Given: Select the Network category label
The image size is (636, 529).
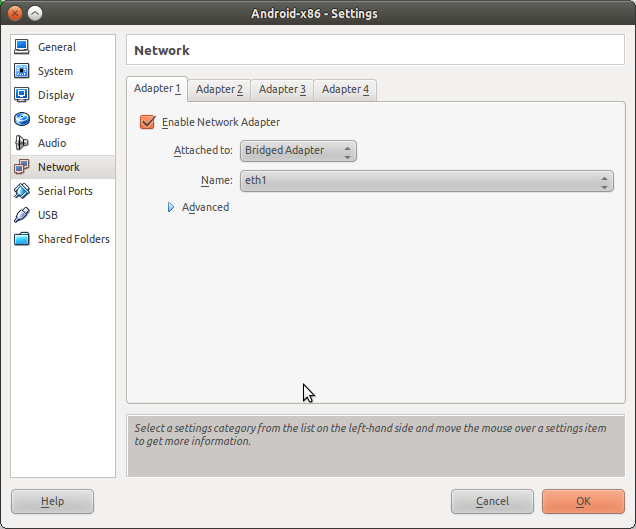Looking at the screenshot, I should pos(59,167).
